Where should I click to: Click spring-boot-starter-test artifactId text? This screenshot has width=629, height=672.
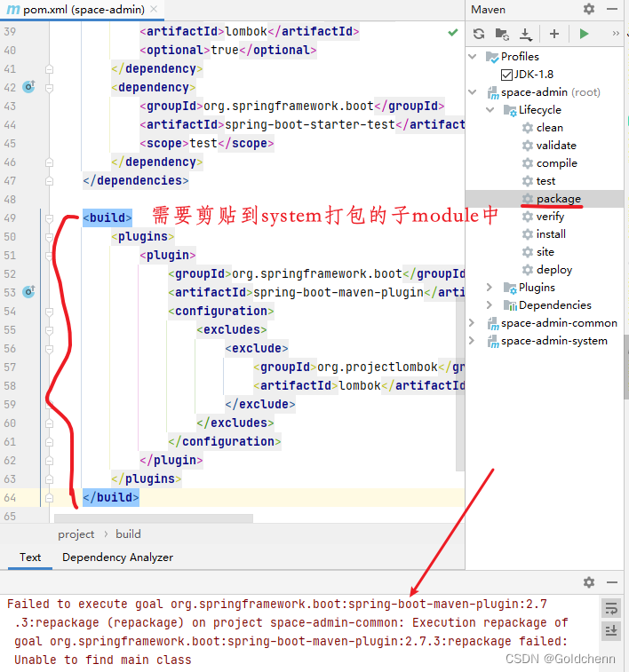309,124
